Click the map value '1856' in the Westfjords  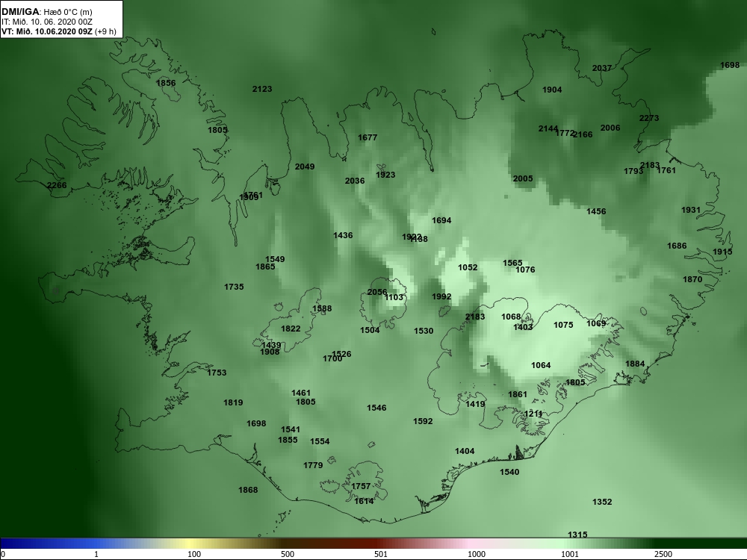166,83
